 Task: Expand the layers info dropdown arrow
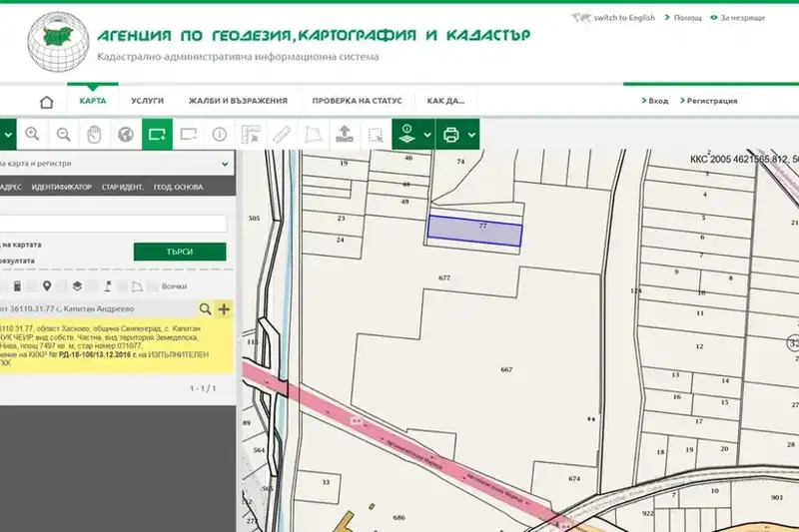(427, 135)
